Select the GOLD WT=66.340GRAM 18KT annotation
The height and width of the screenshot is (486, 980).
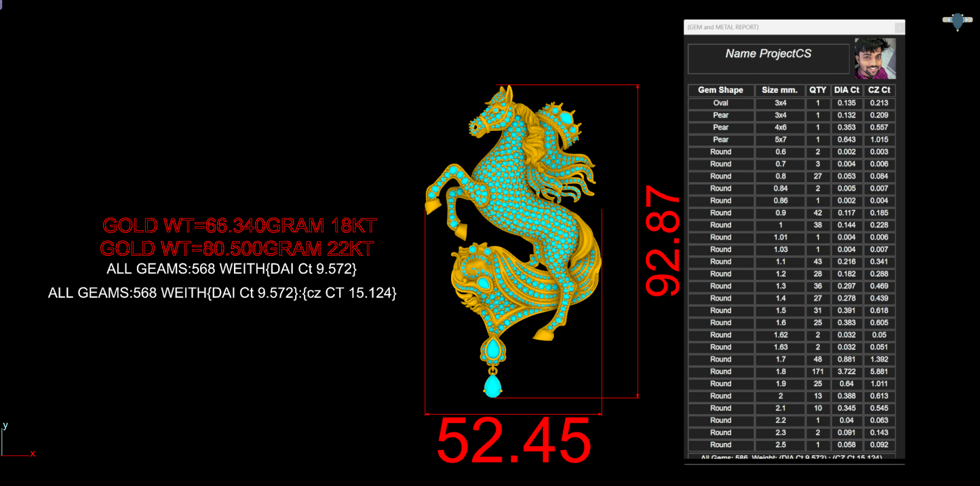coord(239,225)
